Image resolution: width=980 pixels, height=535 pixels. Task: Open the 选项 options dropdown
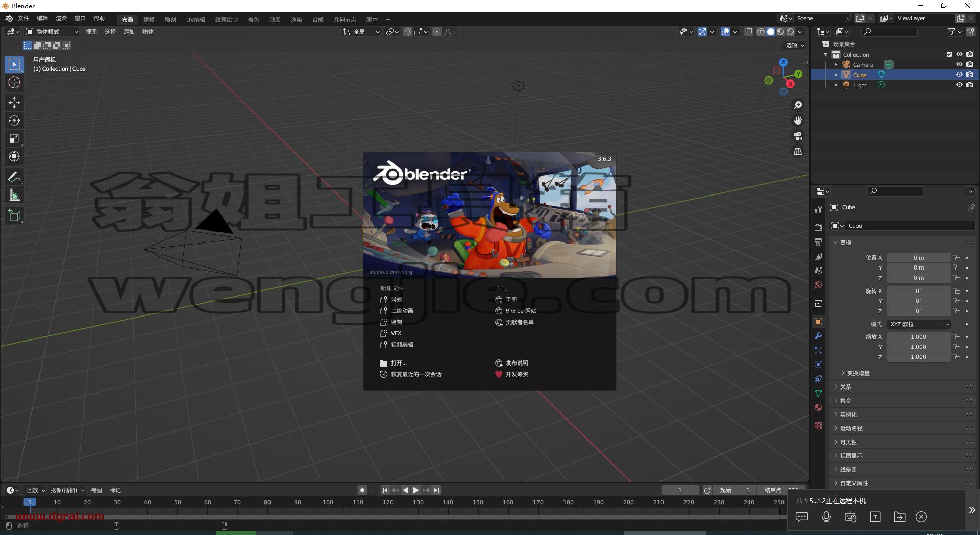point(795,45)
